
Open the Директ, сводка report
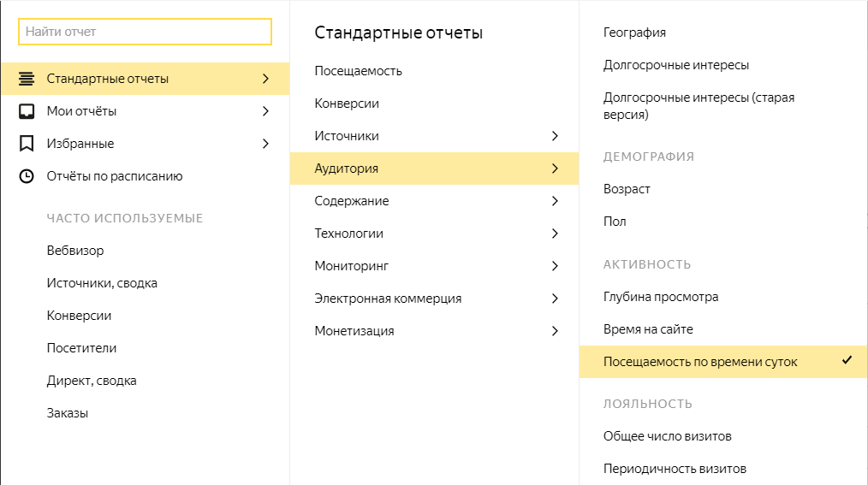92,381
